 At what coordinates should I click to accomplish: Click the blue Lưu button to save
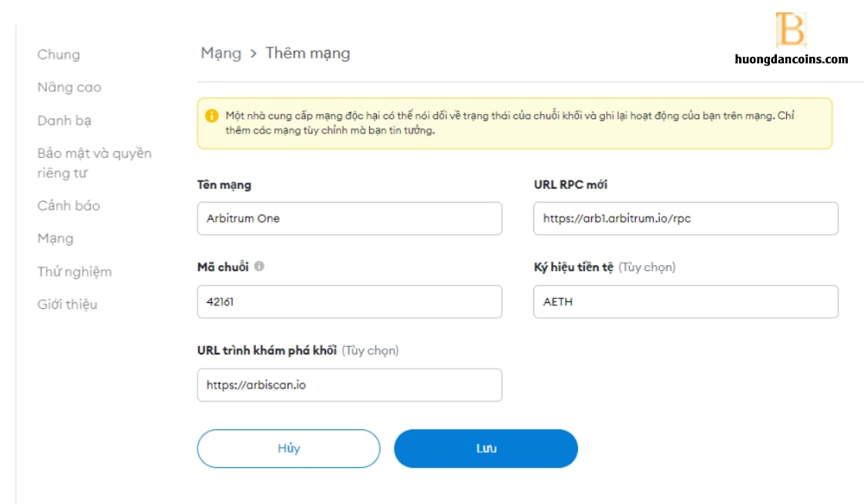pos(486,449)
